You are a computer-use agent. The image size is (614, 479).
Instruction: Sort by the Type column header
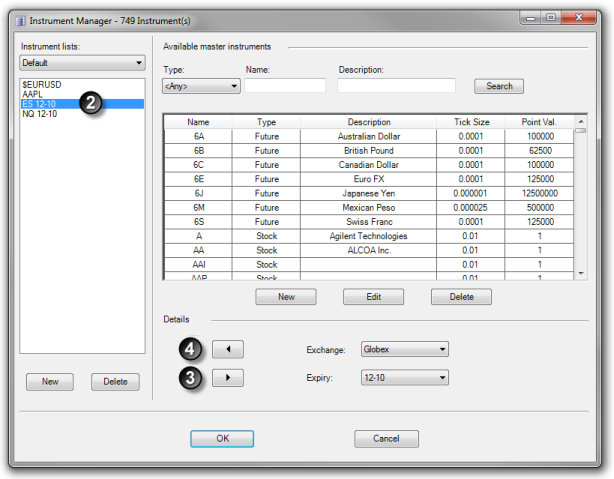[266, 122]
